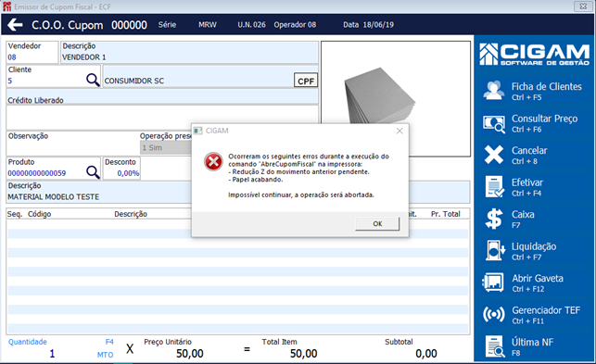Click the MTO unit label

coord(105,355)
